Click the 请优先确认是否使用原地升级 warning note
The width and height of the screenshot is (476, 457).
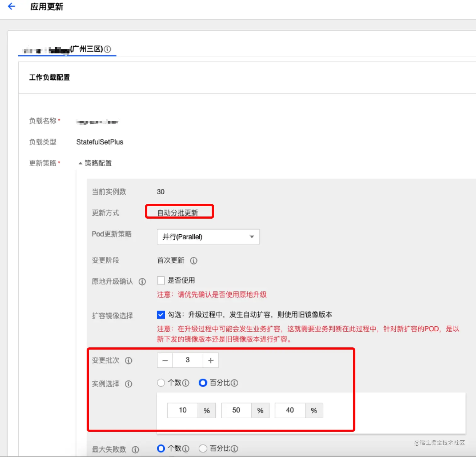212,295
